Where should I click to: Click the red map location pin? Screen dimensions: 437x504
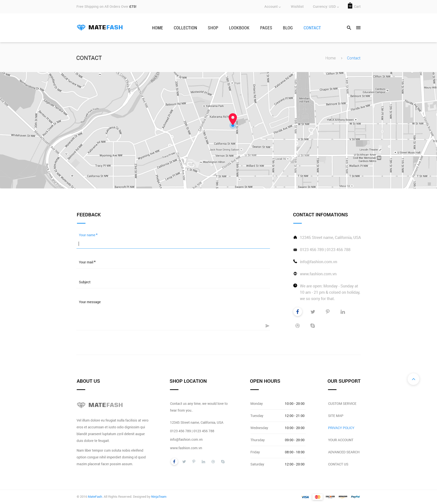click(233, 119)
